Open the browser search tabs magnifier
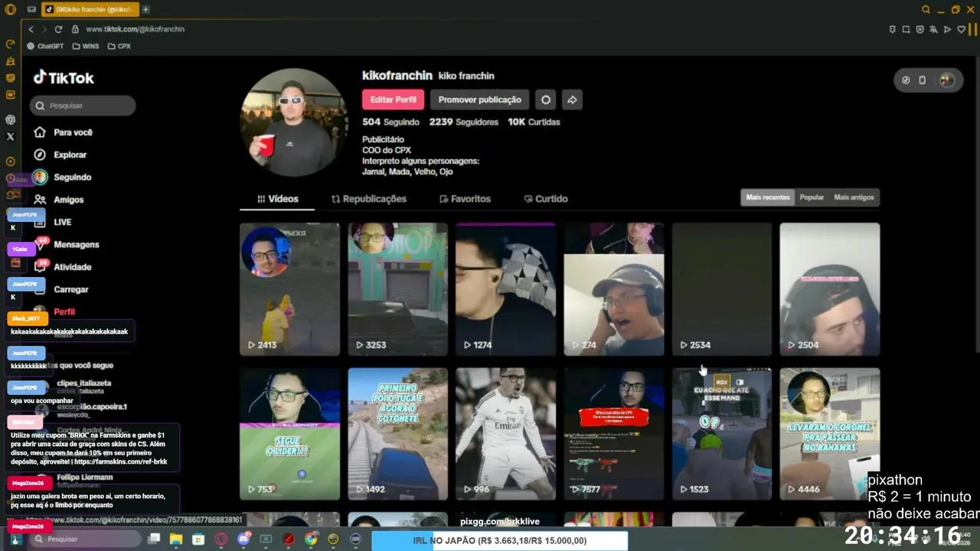Screen dimensions: 980x551 point(926,9)
